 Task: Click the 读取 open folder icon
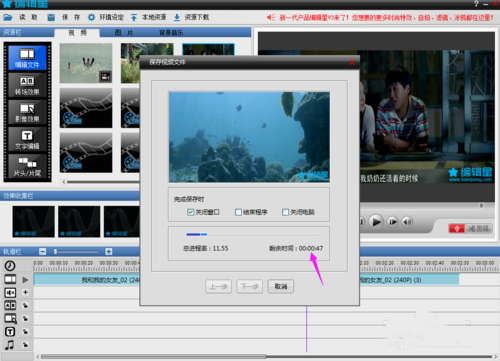7,17
